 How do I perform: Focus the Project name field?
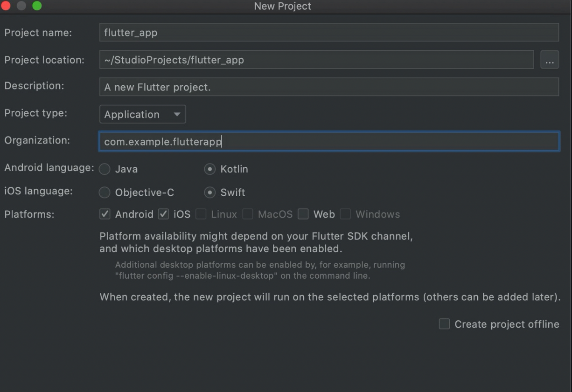[329, 33]
